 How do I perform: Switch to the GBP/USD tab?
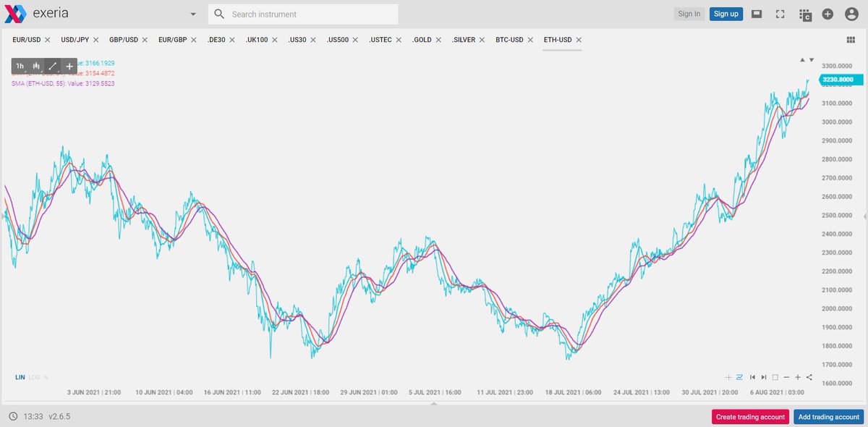[x=124, y=40]
